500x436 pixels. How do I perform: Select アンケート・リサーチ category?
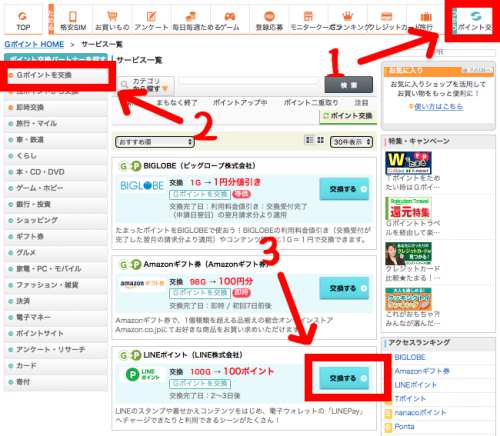pos(56,349)
